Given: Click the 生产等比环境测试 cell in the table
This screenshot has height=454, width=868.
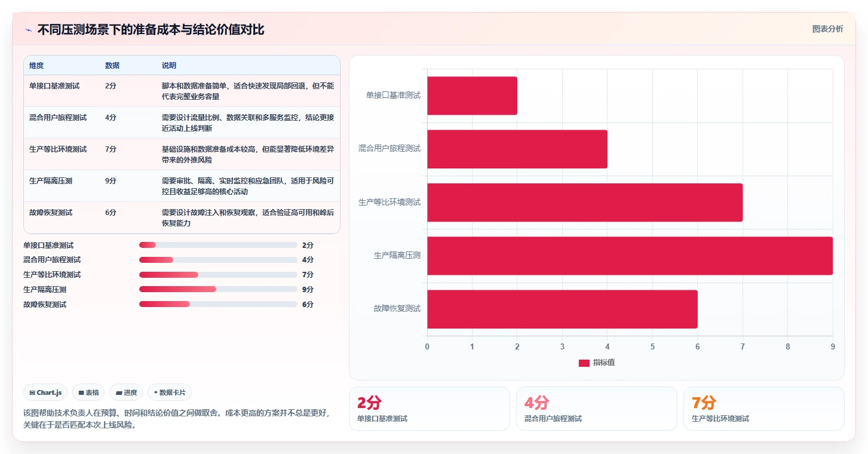Looking at the screenshot, I should tap(58, 149).
